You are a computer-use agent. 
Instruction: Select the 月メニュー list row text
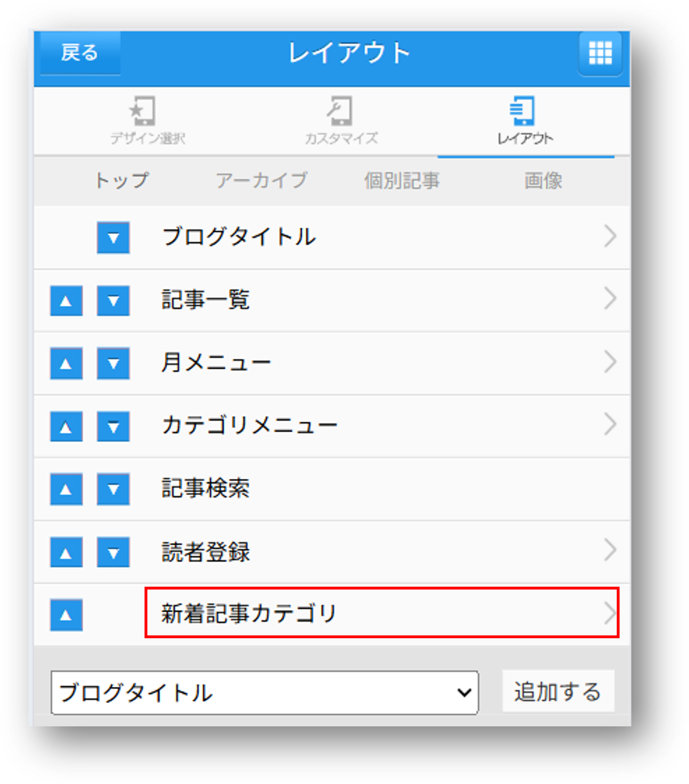(216, 362)
